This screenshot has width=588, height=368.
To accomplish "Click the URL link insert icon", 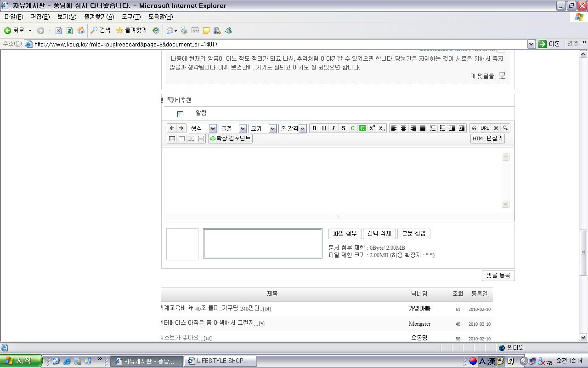I will (485, 128).
